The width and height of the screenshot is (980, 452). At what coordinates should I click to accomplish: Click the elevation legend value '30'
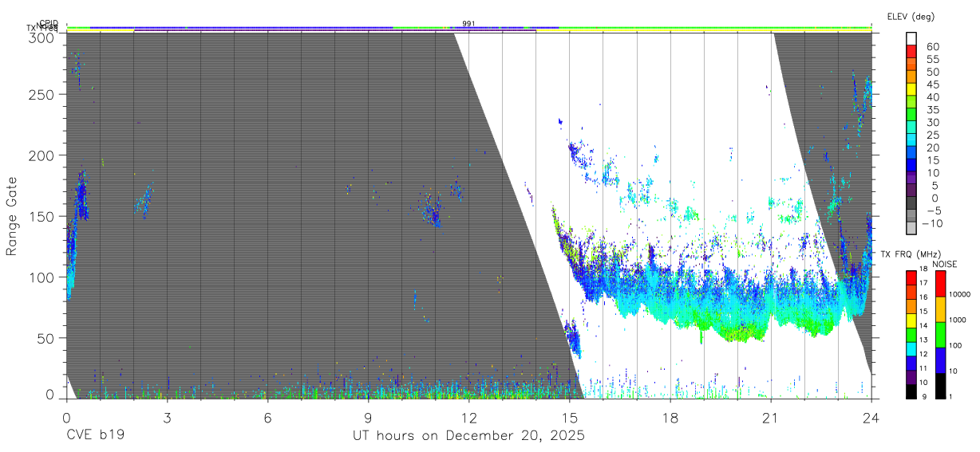point(931,122)
